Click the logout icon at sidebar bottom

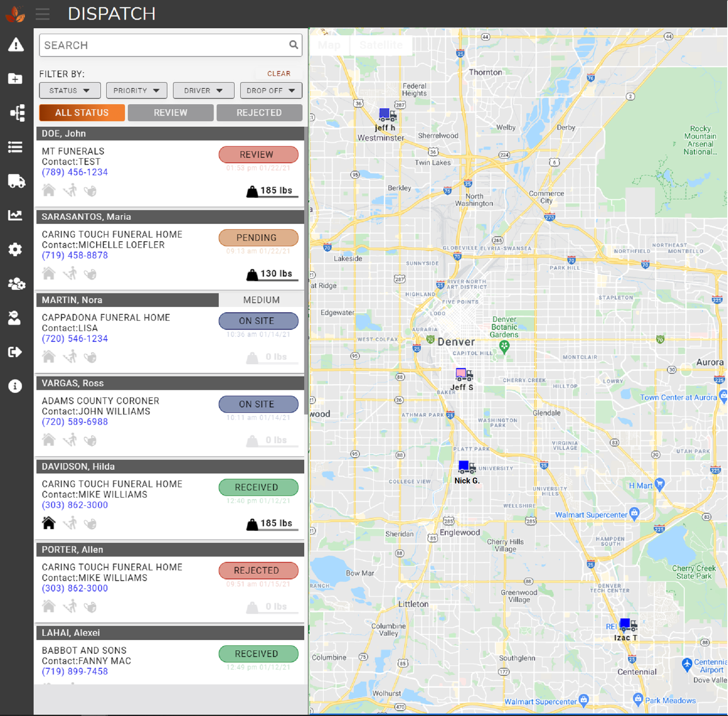tap(15, 352)
